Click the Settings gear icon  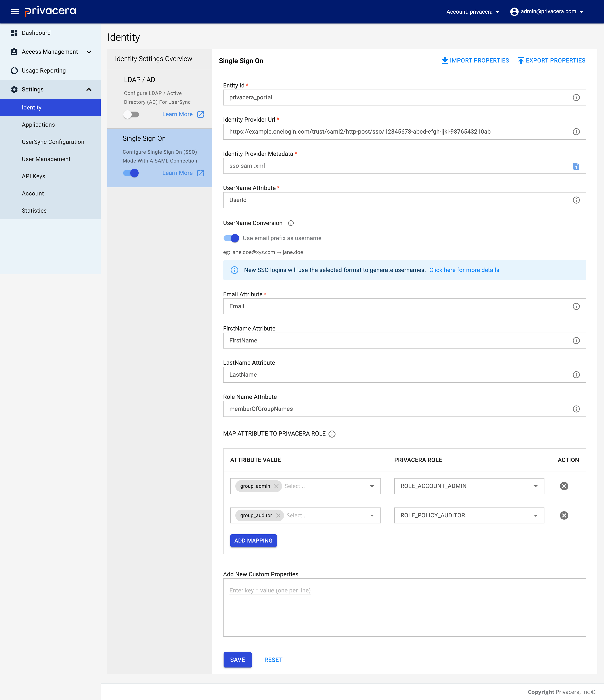[14, 90]
